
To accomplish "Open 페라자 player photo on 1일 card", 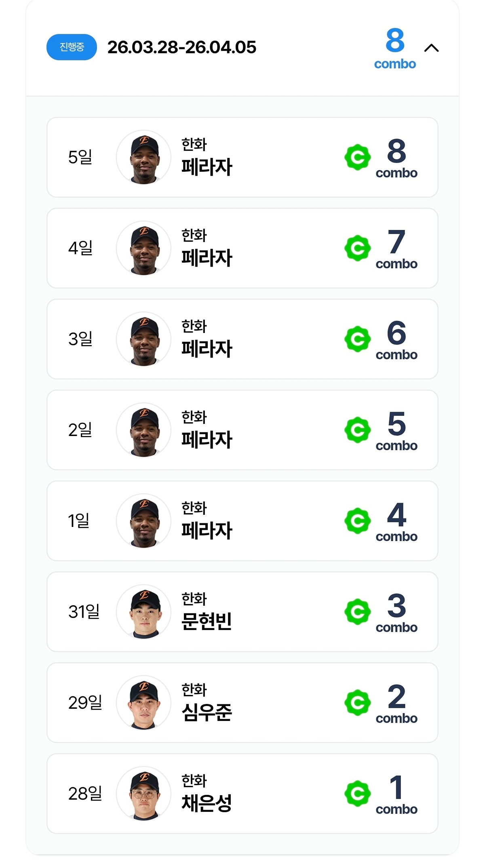I will pyautogui.click(x=144, y=521).
